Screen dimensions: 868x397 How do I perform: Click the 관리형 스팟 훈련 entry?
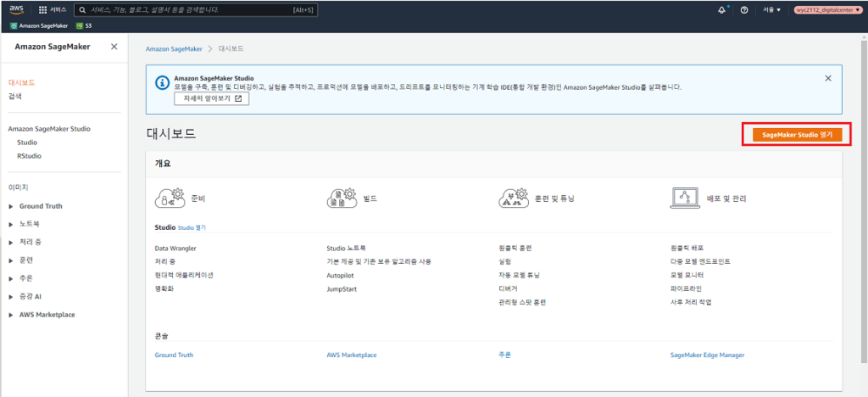tap(522, 302)
